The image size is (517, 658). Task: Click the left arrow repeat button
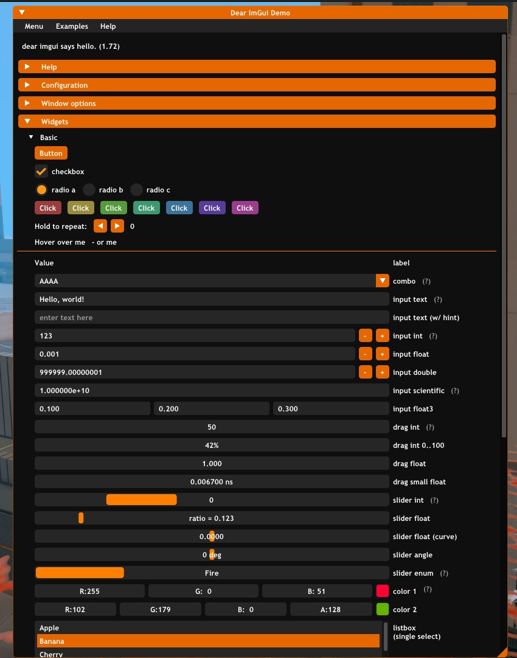tap(100, 226)
